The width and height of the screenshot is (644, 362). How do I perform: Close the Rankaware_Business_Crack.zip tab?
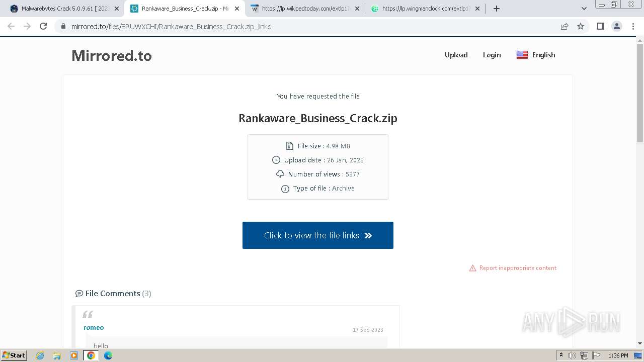(x=237, y=9)
